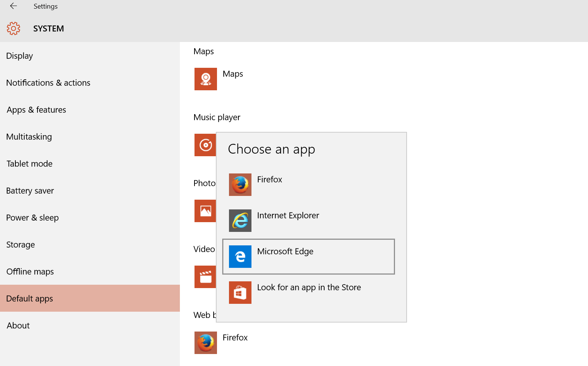Click Firefox default web browser label
The image size is (588, 366).
(x=235, y=338)
